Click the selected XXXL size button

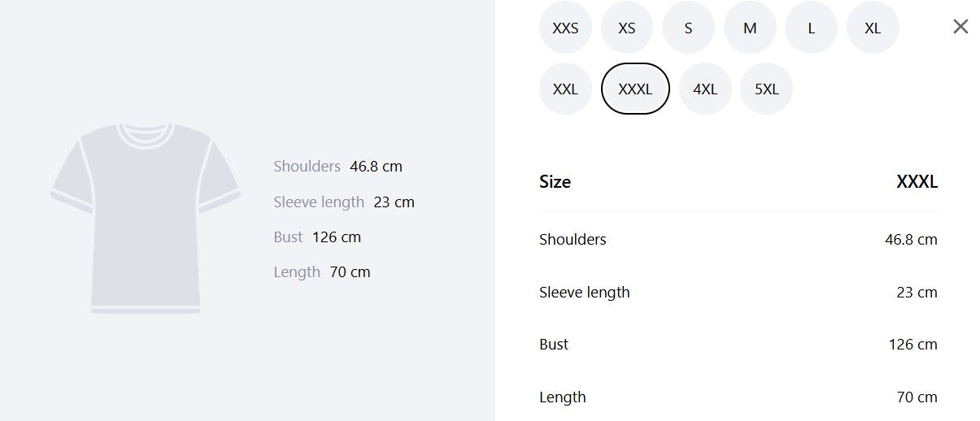(x=635, y=89)
